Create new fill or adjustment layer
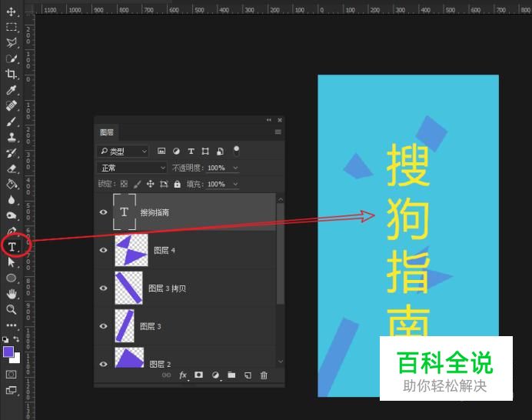Screen dimensions: 532x420 point(215,375)
